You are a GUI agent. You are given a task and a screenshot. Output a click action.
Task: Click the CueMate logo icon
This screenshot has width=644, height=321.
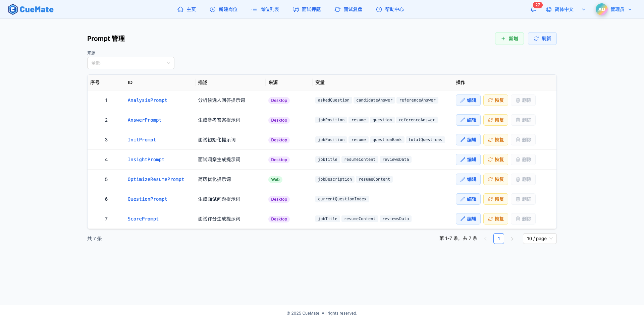(12, 9)
